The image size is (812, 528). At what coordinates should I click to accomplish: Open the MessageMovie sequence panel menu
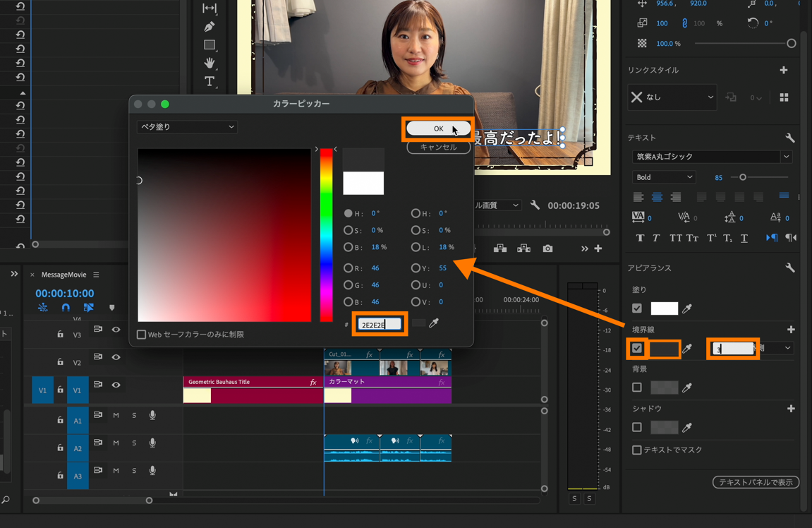coord(96,275)
